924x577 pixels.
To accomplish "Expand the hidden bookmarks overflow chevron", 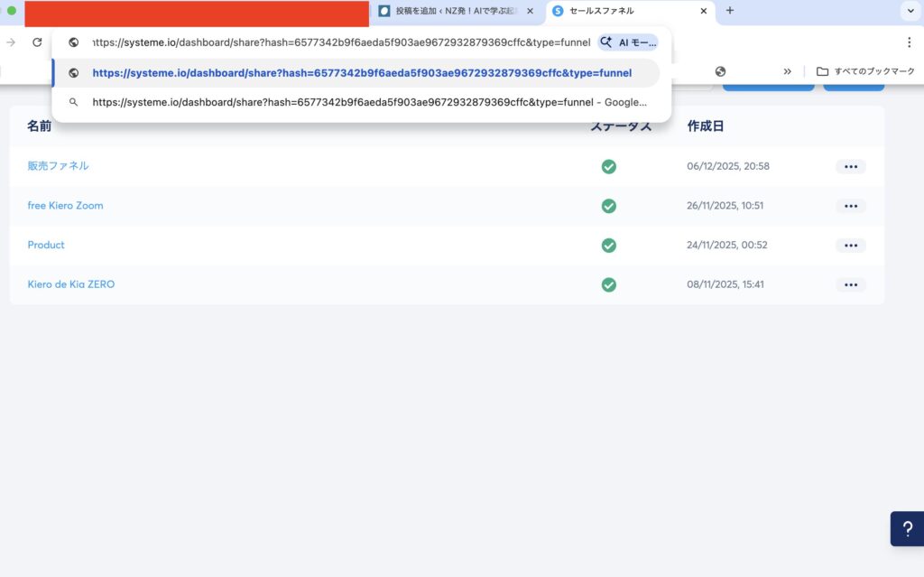I will tap(788, 71).
